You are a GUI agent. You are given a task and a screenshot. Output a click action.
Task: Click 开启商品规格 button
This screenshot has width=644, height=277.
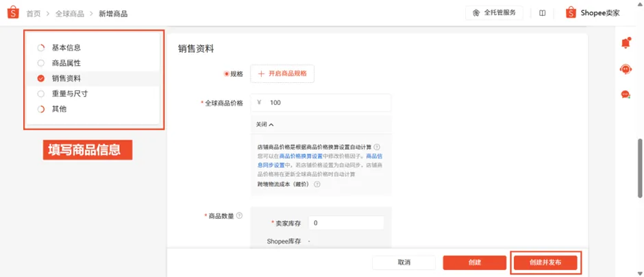click(x=282, y=74)
